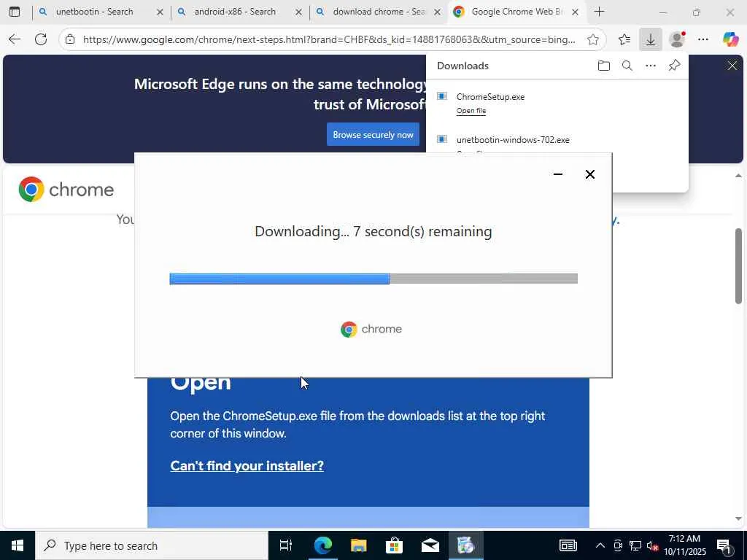The width and height of the screenshot is (747, 560).
Task: Click the scrollbar down arrow
Action: [x=738, y=518]
